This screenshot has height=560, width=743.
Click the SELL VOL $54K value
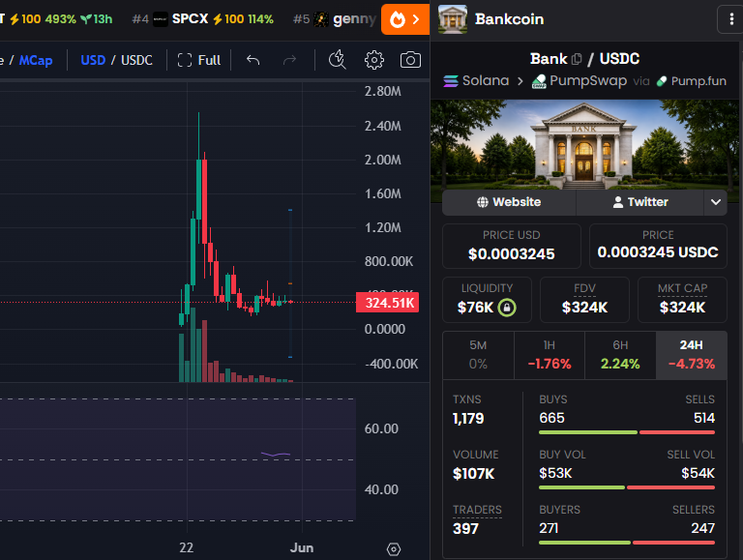[698, 473]
